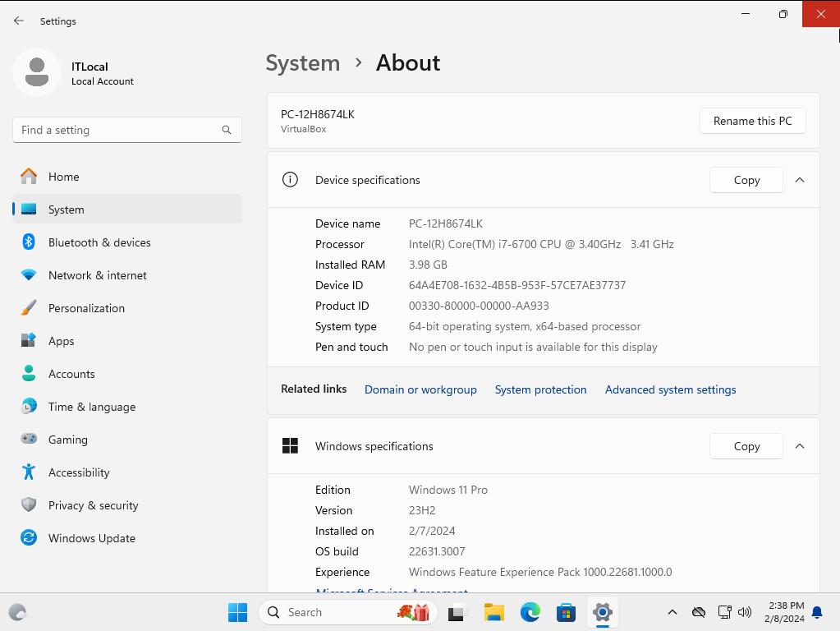Open Microsoft Store from taskbar

click(566, 612)
